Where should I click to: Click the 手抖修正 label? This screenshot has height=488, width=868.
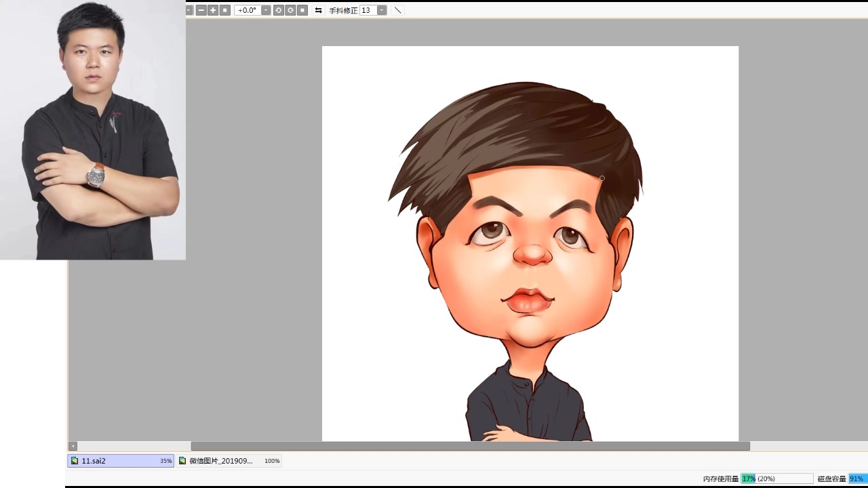click(x=343, y=10)
